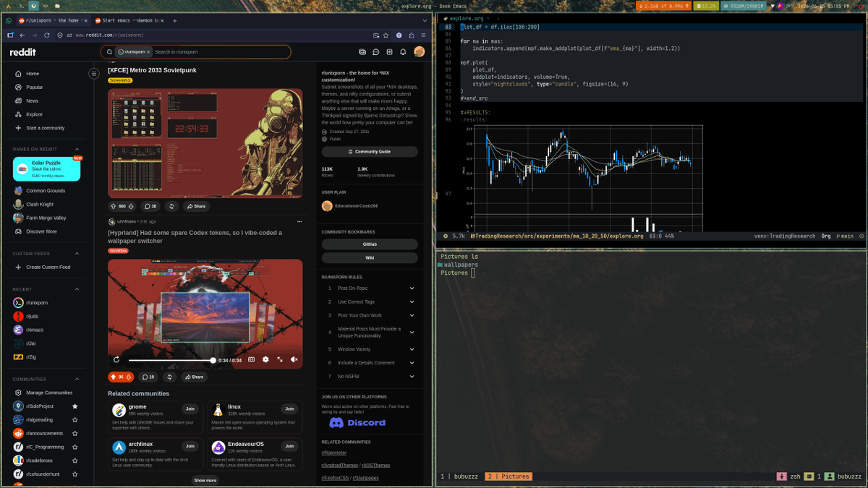Open a new browser tab

coord(174,21)
